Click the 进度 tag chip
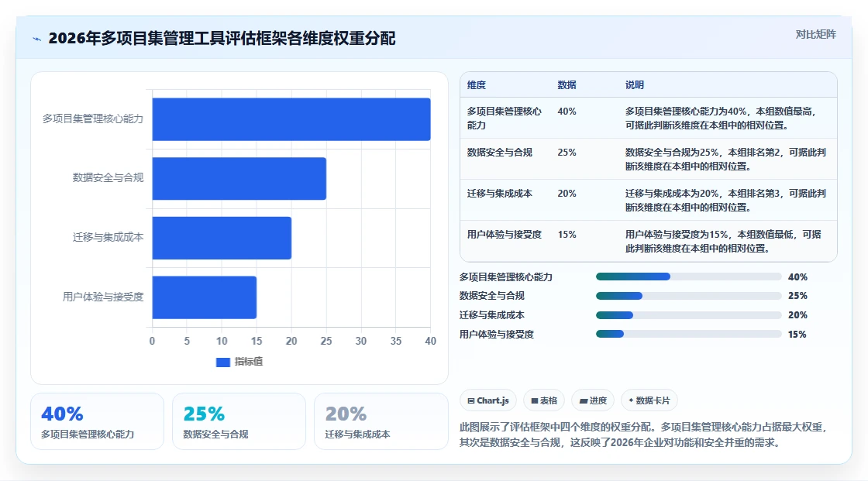868x481 pixels. 593,400
